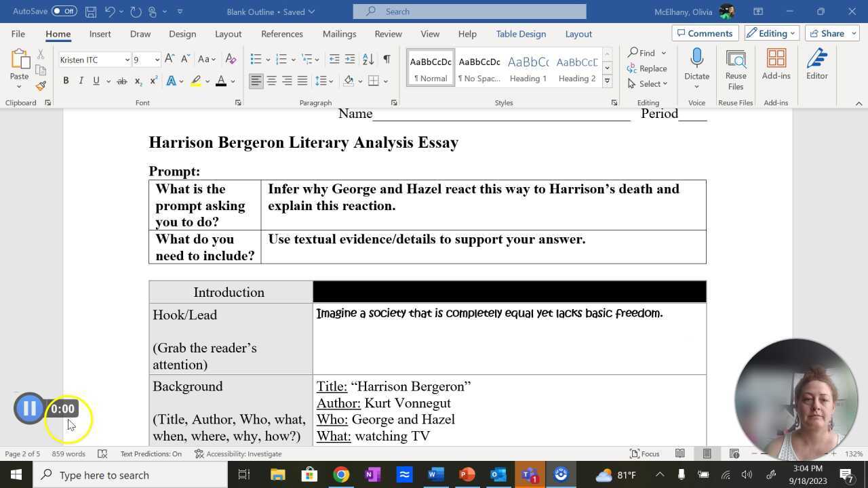Image resolution: width=868 pixels, height=488 pixels.
Task: Toggle bold formatting
Action: [x=66, y=81]
